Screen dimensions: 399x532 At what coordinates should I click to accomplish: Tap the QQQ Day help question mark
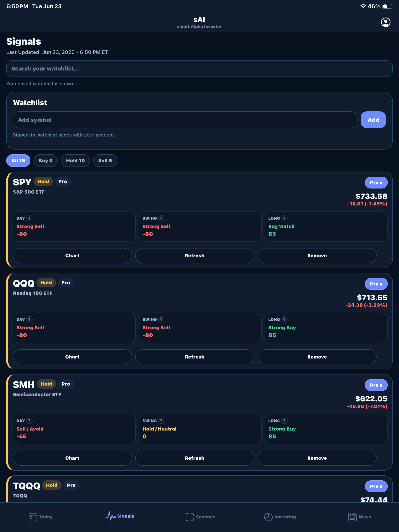pyautogui.click(x=29, y=319)
